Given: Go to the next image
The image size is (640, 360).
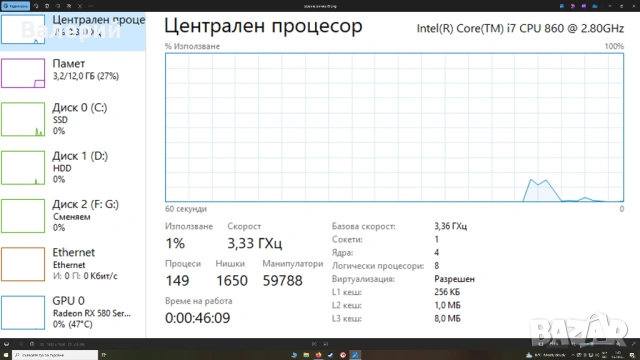Looking at the screenshot, I should pyautogui.click(x=326, y=344).
